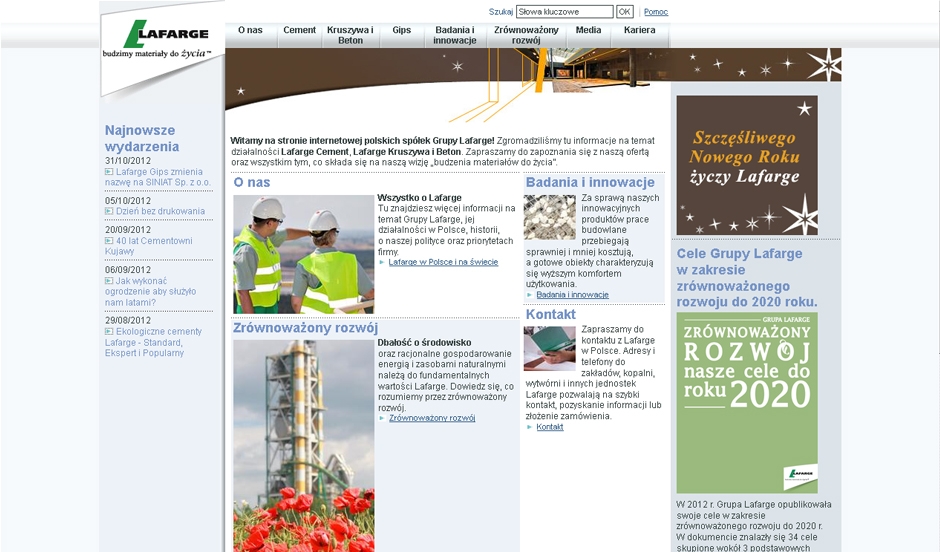
Task: Click the date 06/09/2012
Action: [x=128, y=270]
